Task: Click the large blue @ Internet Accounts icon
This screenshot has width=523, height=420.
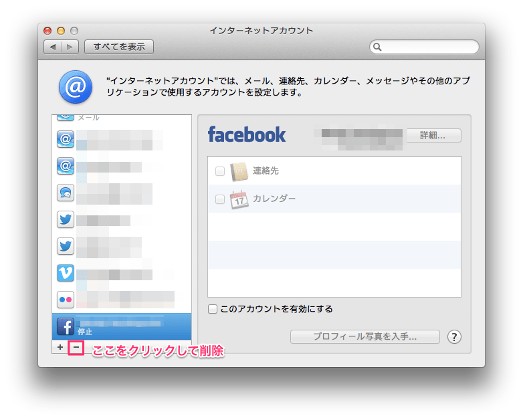Action: click(76, 87)
